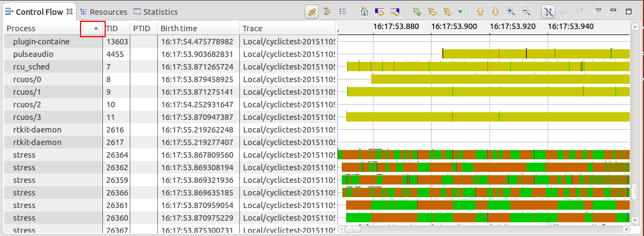Click Follow CPU forward arrow icon
The width and height of the screenshot is (644, 236).
[x=579, y=11]
